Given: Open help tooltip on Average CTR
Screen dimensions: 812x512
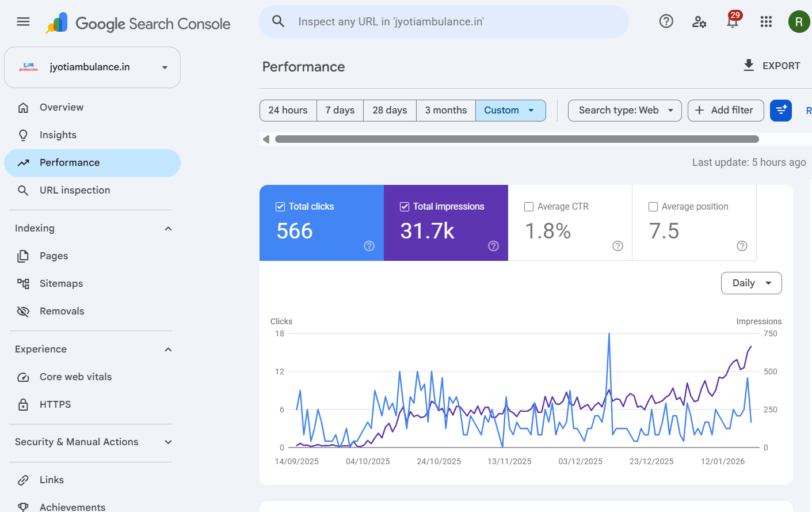Looking at the screenshot, I should [618, 246].
